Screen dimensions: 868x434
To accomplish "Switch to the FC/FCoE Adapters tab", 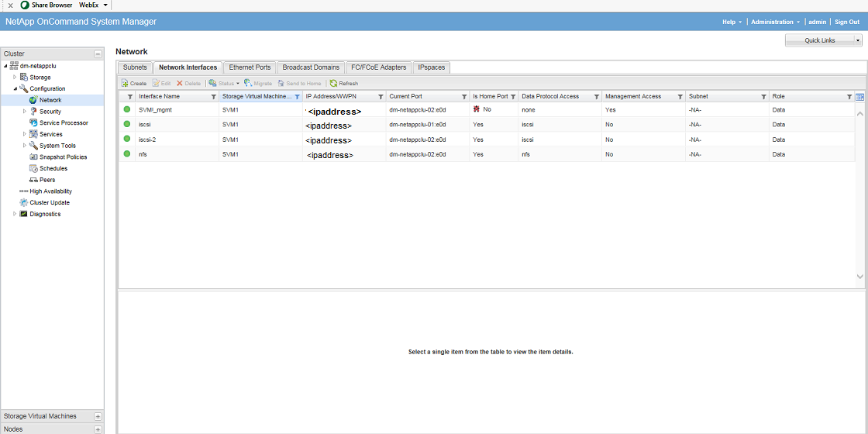I will pyautogui.click(x=379, y=67).
